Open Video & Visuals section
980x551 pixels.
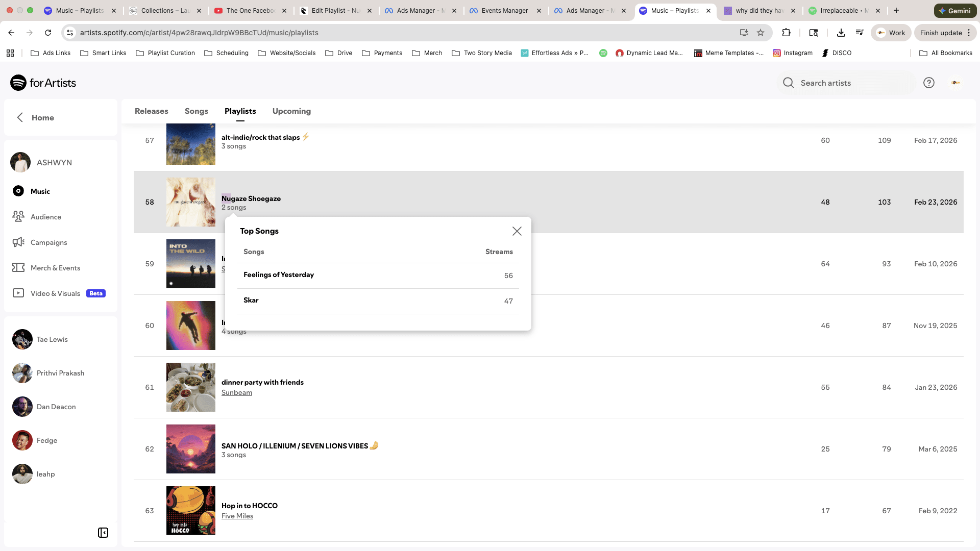tap(55, 293)
